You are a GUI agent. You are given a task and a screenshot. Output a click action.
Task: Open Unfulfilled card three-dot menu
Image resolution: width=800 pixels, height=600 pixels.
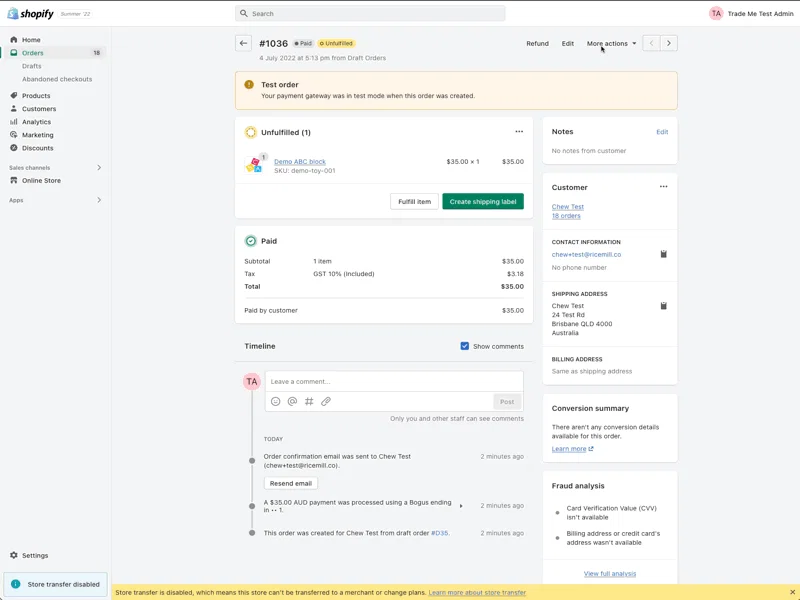point(519,132)
